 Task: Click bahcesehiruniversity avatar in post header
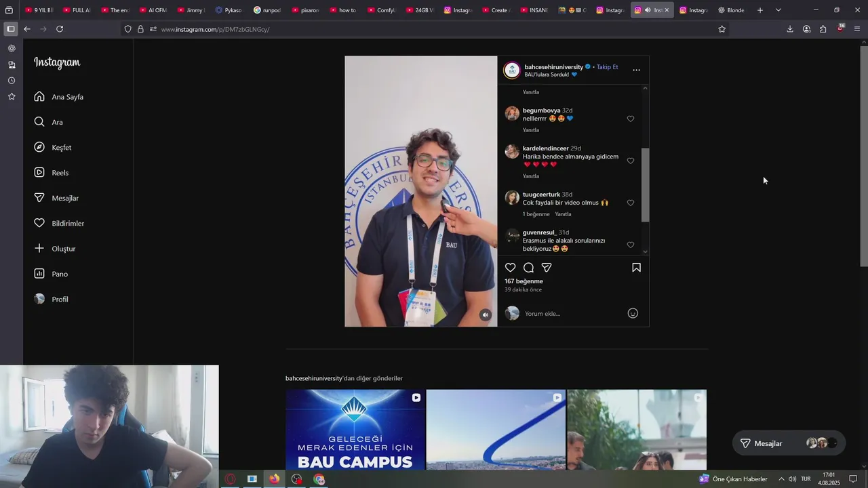tap(512, 70)
